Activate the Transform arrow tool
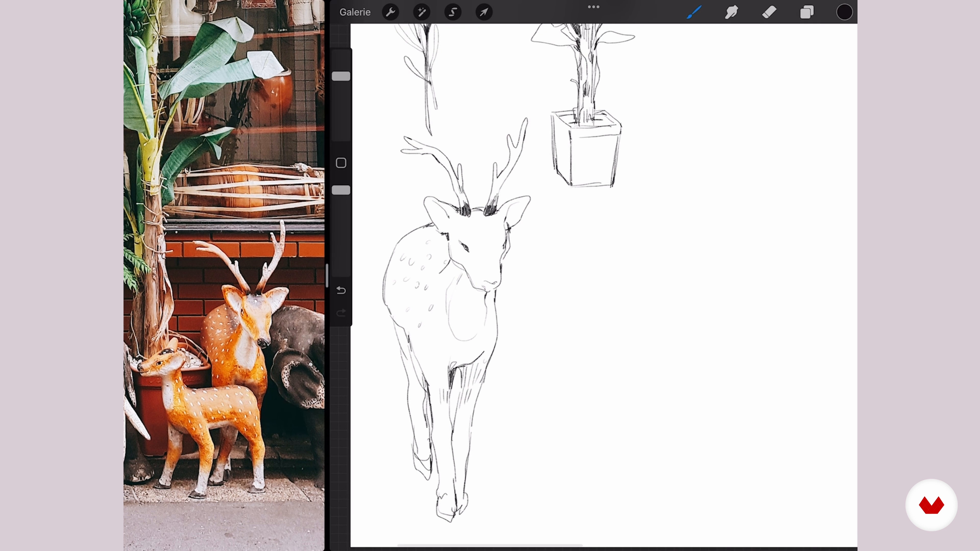The height and width of the screenshot is (551, 980). [484, 12]
